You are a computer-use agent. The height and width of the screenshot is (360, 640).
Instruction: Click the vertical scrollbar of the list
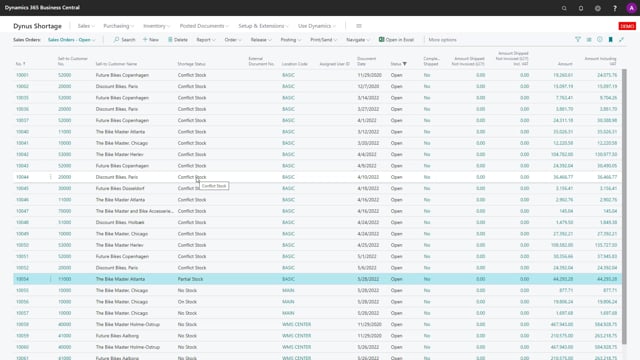point(624,206)
